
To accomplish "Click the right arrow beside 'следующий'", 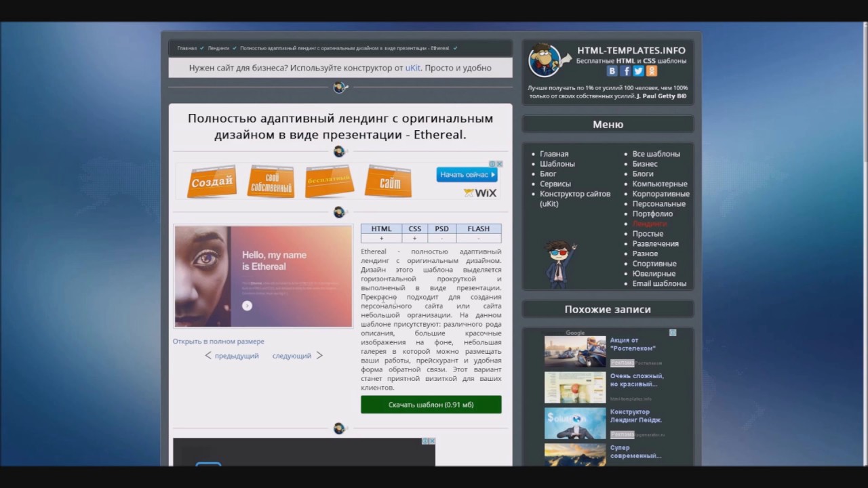I will 319,355.
